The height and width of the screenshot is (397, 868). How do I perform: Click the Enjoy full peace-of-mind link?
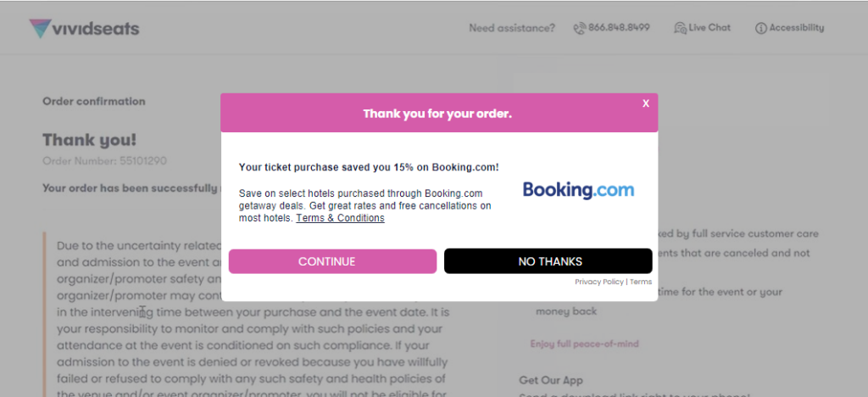(x=584, y=344)
